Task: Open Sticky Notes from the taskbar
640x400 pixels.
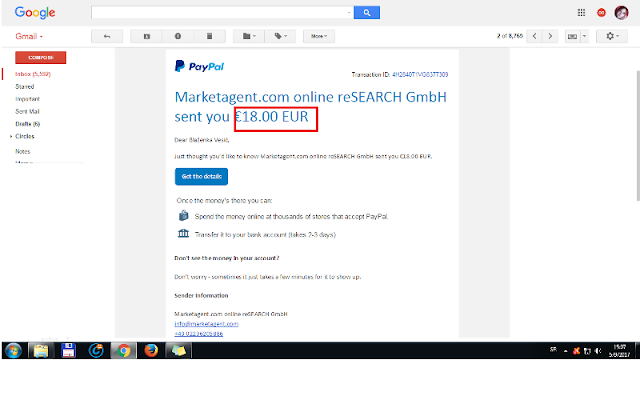Action: click(178, 351)
